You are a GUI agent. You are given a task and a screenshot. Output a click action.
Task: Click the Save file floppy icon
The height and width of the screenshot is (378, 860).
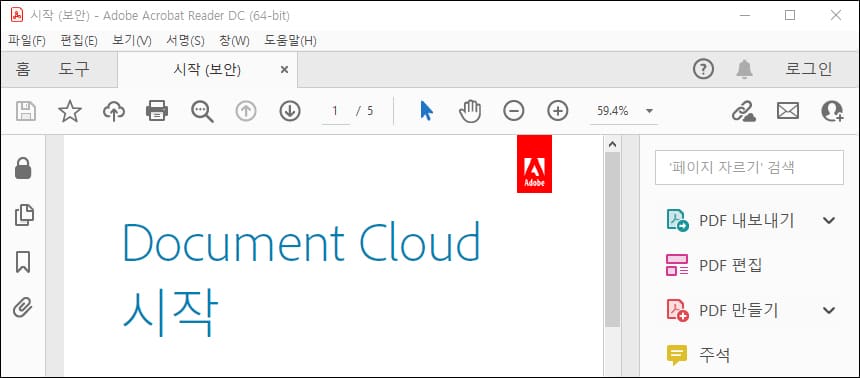tap(25, 111)
